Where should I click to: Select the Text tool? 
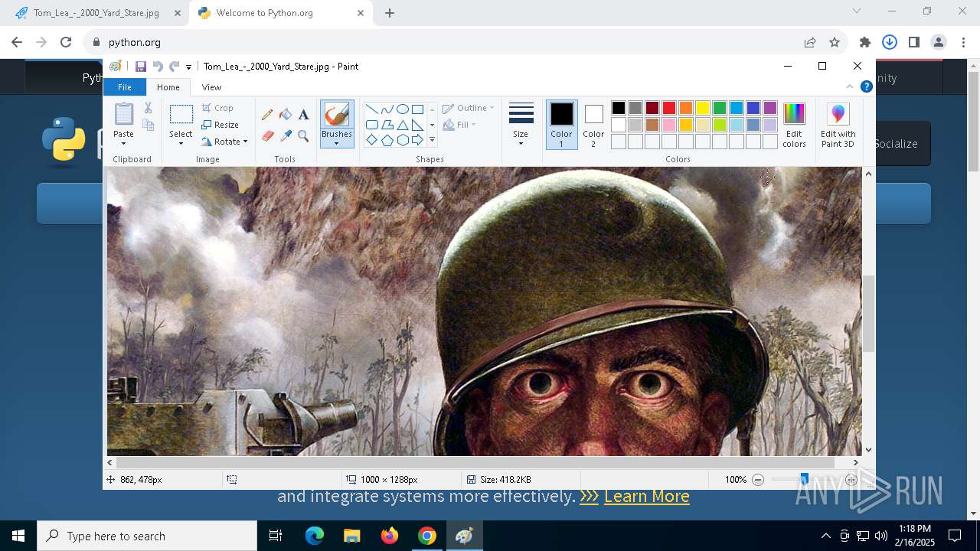coord(303,115)
